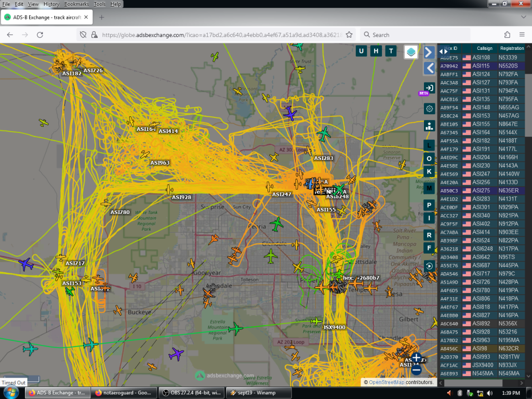Switch to OBS 27.2.4 taskbar window

point(191,393)
